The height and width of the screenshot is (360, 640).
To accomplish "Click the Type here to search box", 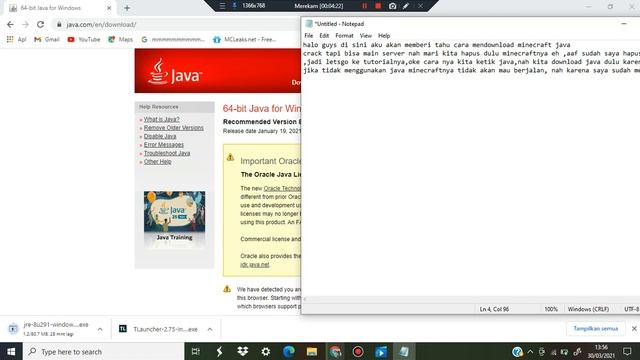I will [104, 351].
